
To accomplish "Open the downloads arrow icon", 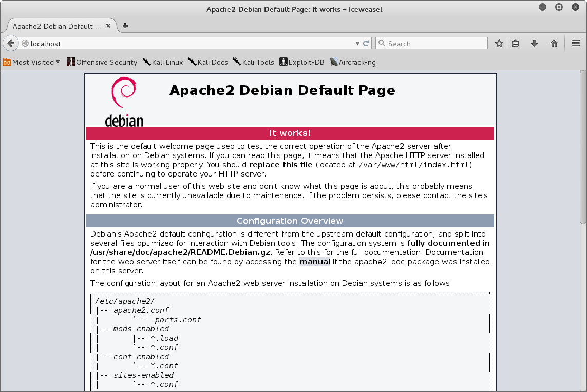I will tap(535, 44).
